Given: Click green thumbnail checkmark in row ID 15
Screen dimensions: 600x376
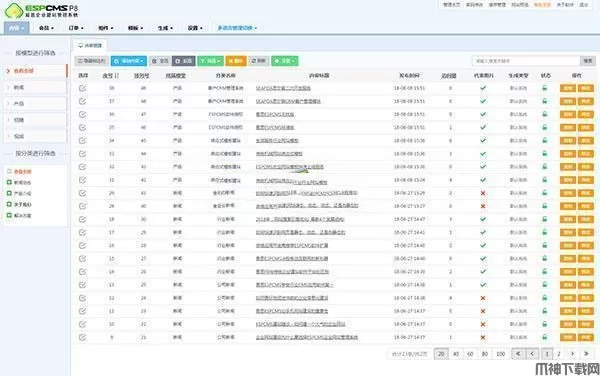Looking at the screenshot, I should [483, 259].
